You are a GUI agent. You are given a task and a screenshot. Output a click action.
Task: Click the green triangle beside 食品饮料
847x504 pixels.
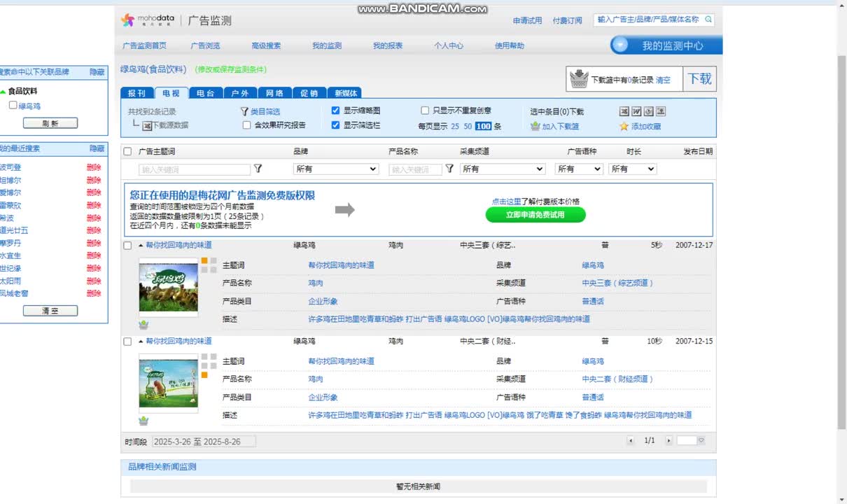[x=3, y=92]
